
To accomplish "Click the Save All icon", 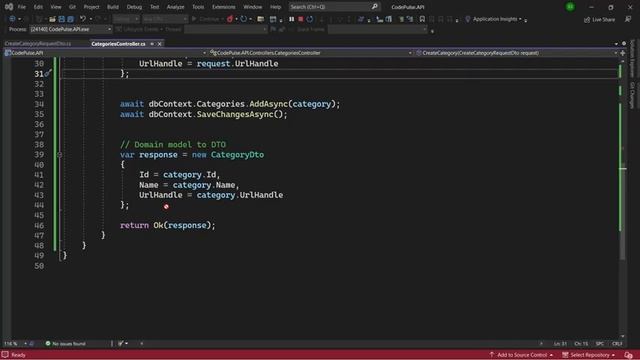I will coord(70,19).
